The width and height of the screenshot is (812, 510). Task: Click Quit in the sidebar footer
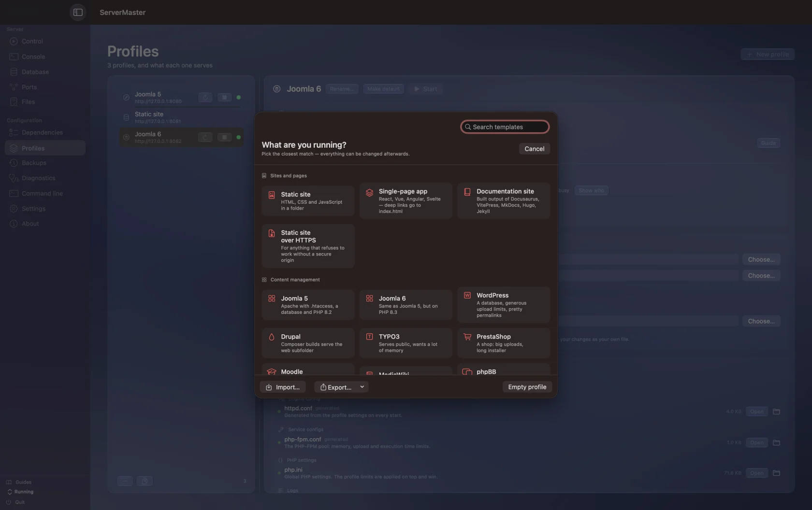point(15,502)
